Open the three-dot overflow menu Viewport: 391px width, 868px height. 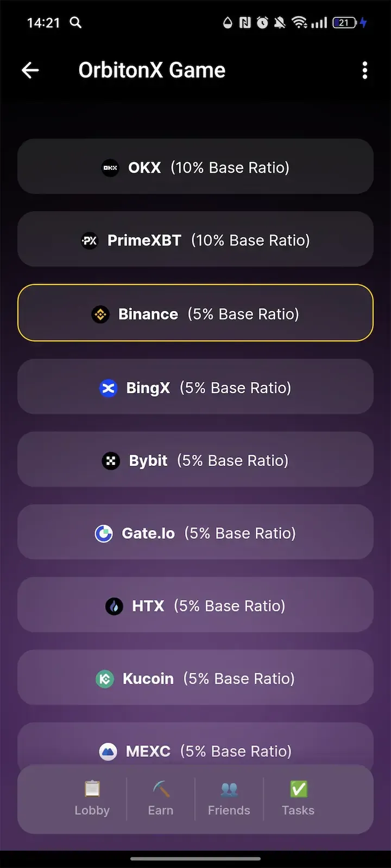(x=365, y=71)
